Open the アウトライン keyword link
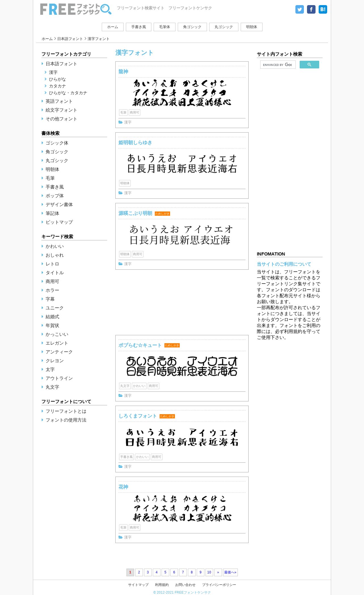Screen dimensions: 364x595 pyautogui.click(x=59, y=378)
